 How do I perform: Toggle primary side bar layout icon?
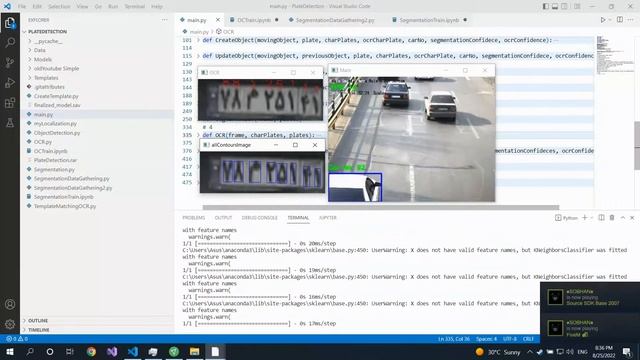tap(546, 7)
